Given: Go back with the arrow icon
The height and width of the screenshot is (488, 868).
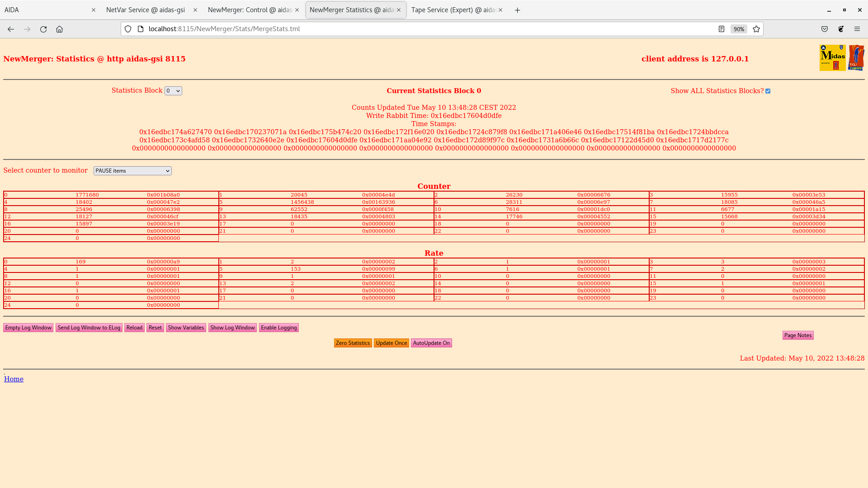Looking at the screenshot, I should (x=11, y=29).
